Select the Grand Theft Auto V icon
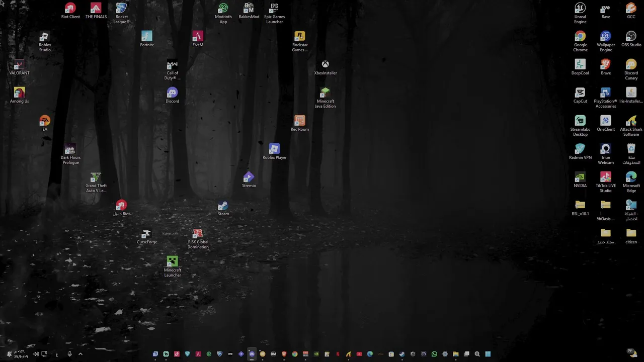Viewport: 644px width, 362px height. (x=96, y=183)
